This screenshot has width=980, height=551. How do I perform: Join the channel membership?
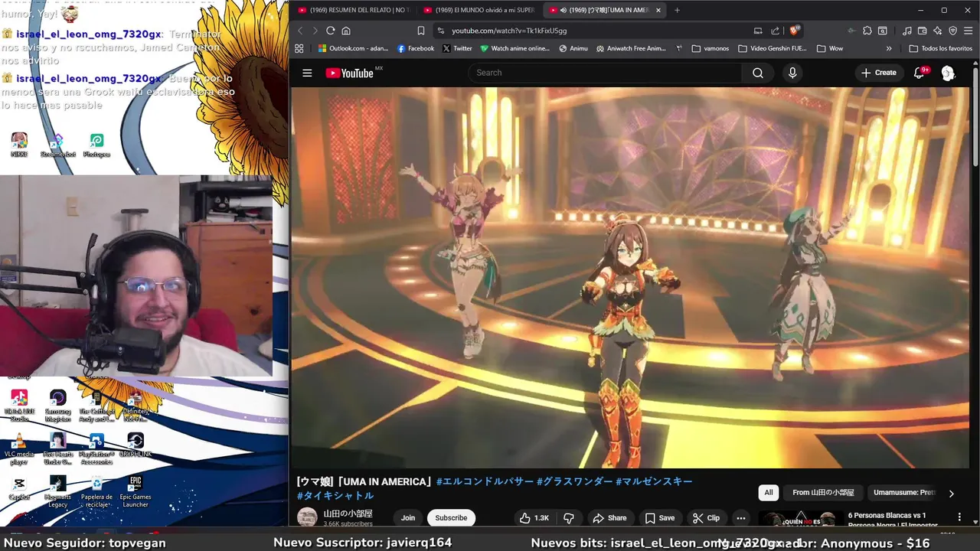408,518
